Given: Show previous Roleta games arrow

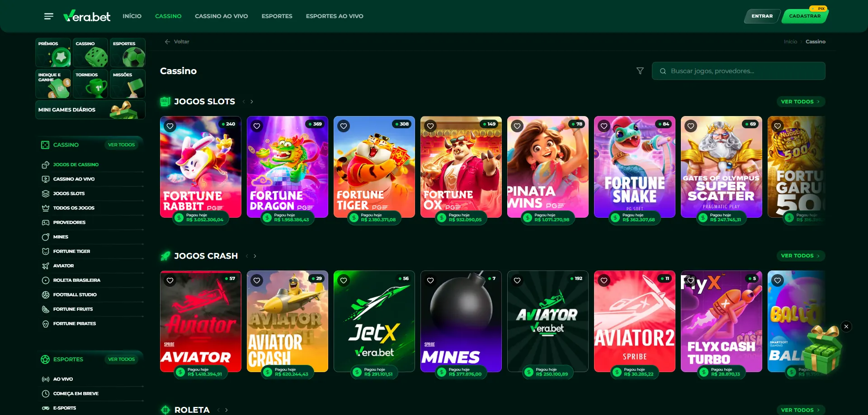Looking at the screenshot, I should [218, 410].
